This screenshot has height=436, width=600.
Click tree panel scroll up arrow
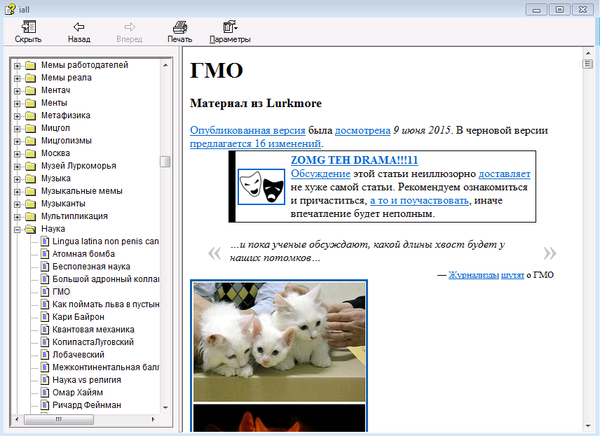coord(165,65)
